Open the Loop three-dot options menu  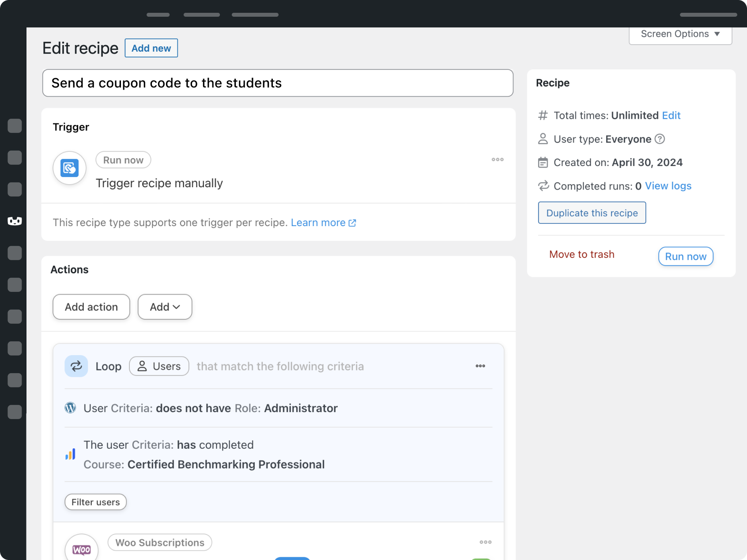480,366
